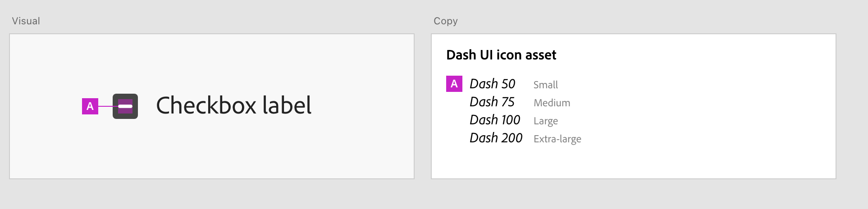The width and height of the screenshot is (868, 209).
Task: Click the "Checkbox label" text
Action: [x=233, y=105]
